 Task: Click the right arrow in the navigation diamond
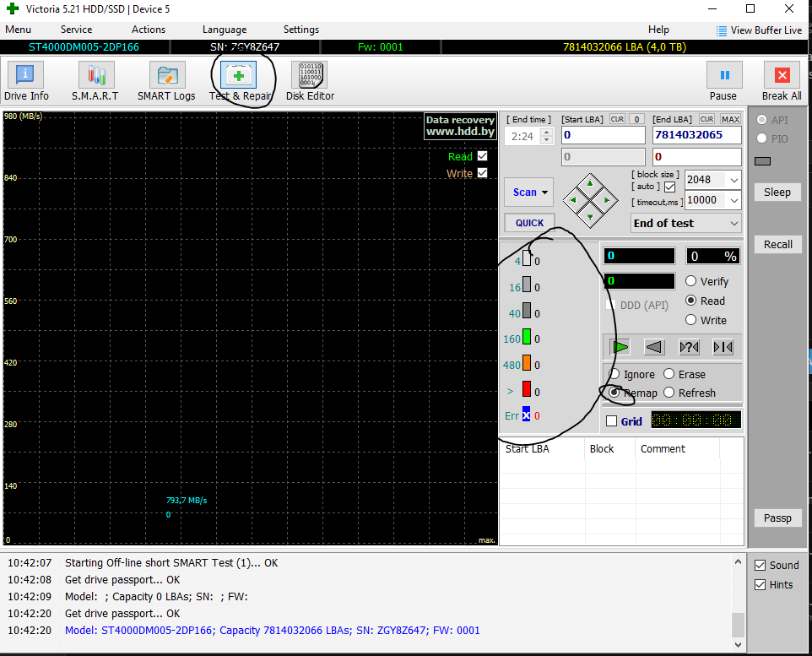point(607,200)
